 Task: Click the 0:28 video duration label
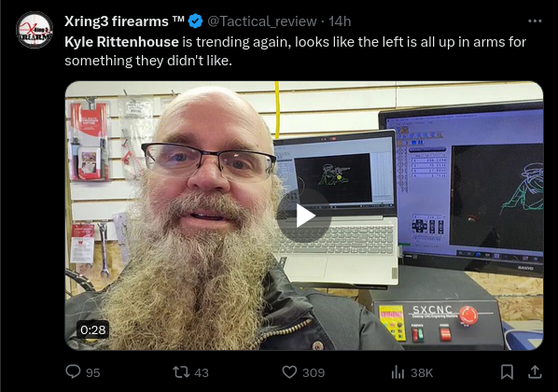pos(93,330)
